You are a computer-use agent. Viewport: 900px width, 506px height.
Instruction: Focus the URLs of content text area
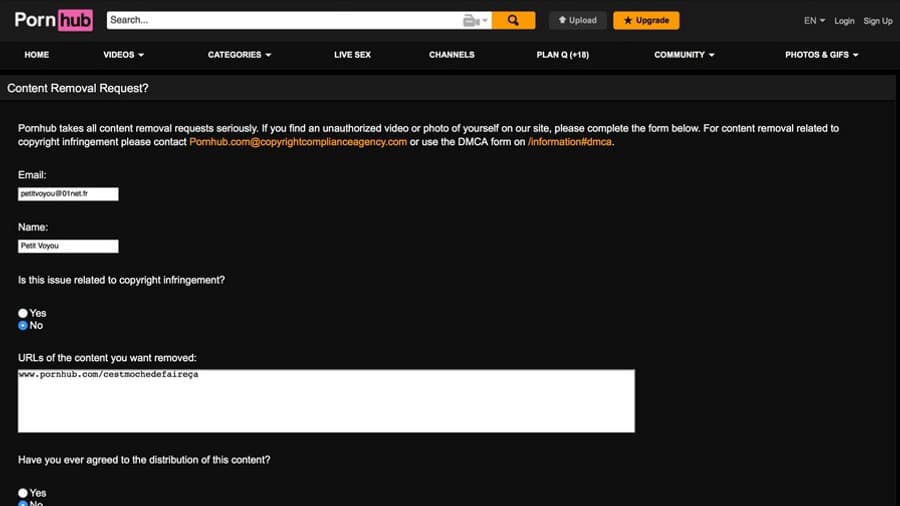[x=326, y=401]
